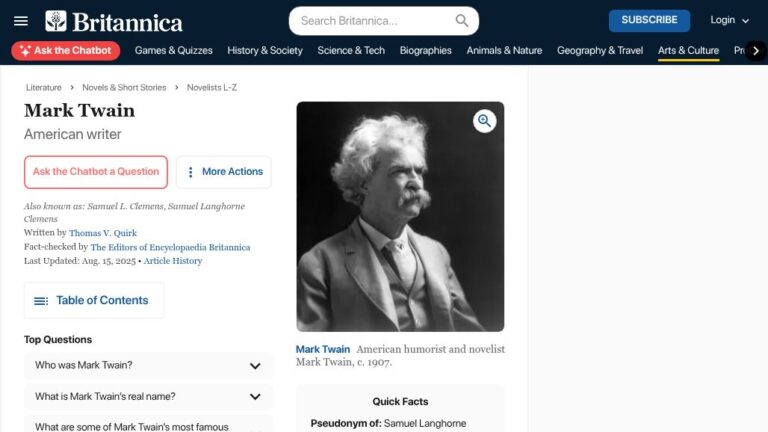Expand "Who was Mark Twain?" question
Screen dimensions: 768x432
(x=148, y=365)
